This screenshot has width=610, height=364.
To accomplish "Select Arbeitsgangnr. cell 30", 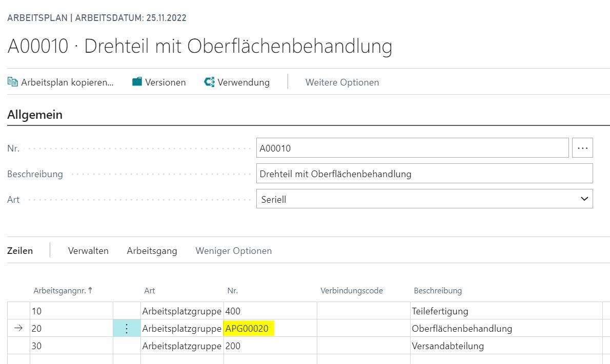I will (x=72, y=346).
